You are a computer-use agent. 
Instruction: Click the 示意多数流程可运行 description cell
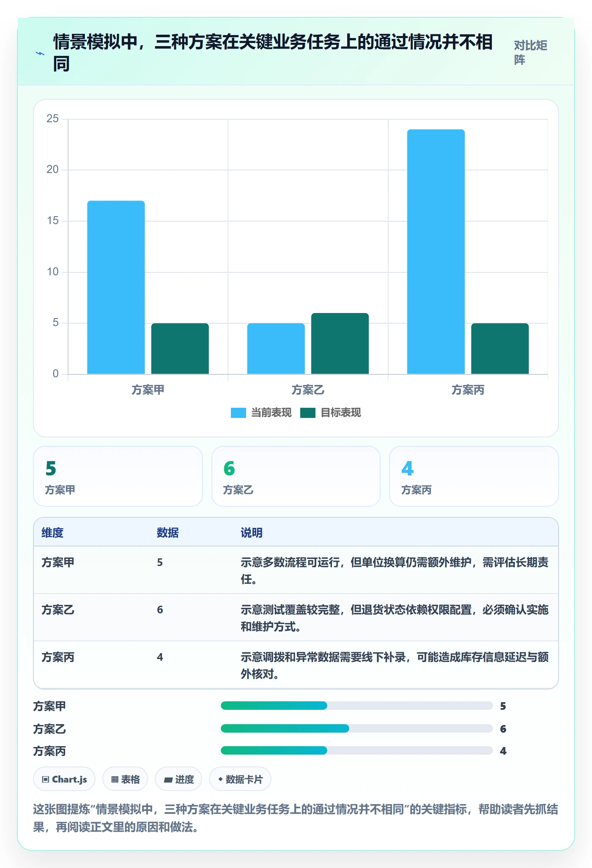pyautogui.click(x=395, y=570)
